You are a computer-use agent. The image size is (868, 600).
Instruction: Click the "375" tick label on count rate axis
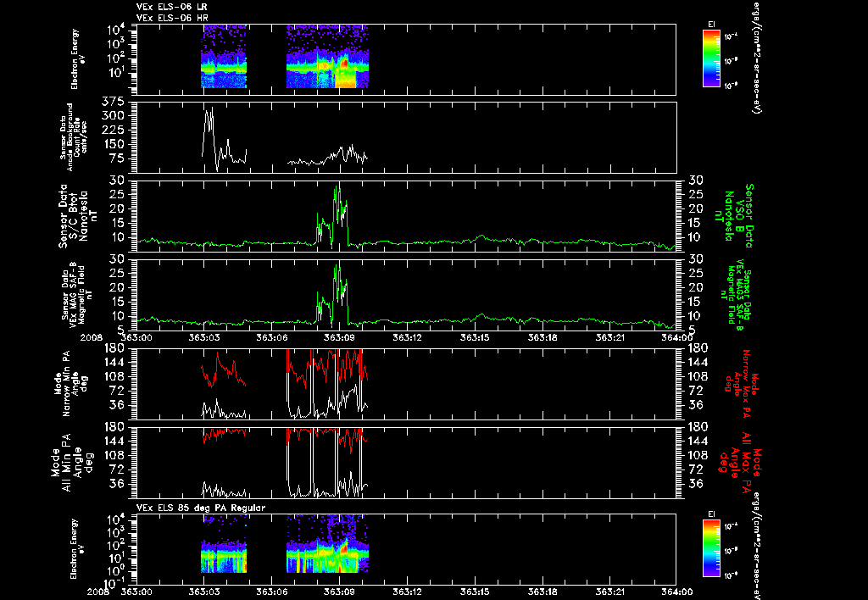point(114,102)
